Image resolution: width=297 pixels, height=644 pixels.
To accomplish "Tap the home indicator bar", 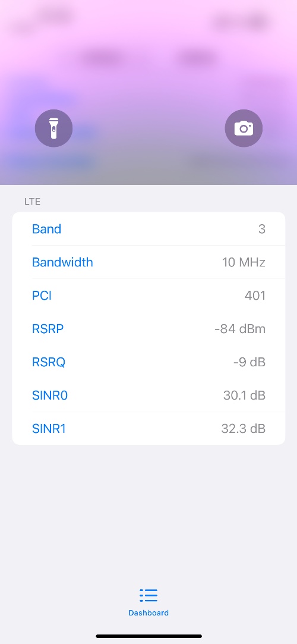I will [x=149, y=636].
